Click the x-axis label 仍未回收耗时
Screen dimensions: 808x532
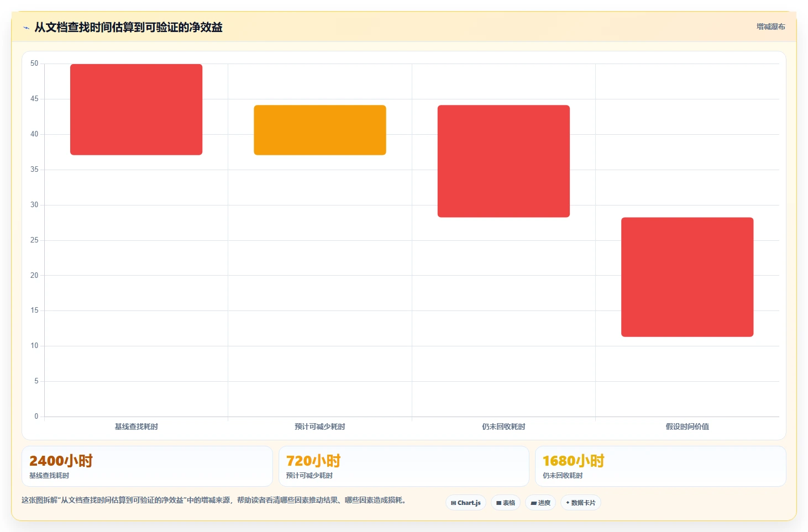[x=503, y=426]
